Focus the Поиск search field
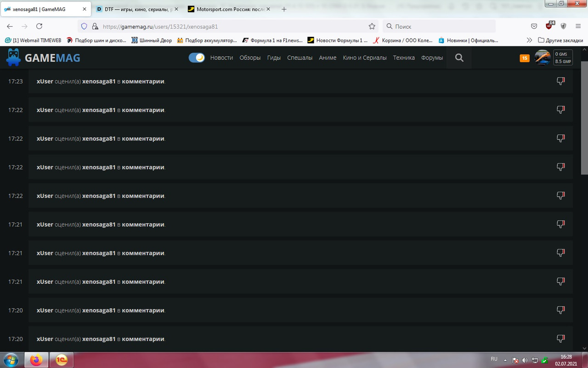The width and height of the screenshot is (588, 368). (x=439, y=26)
